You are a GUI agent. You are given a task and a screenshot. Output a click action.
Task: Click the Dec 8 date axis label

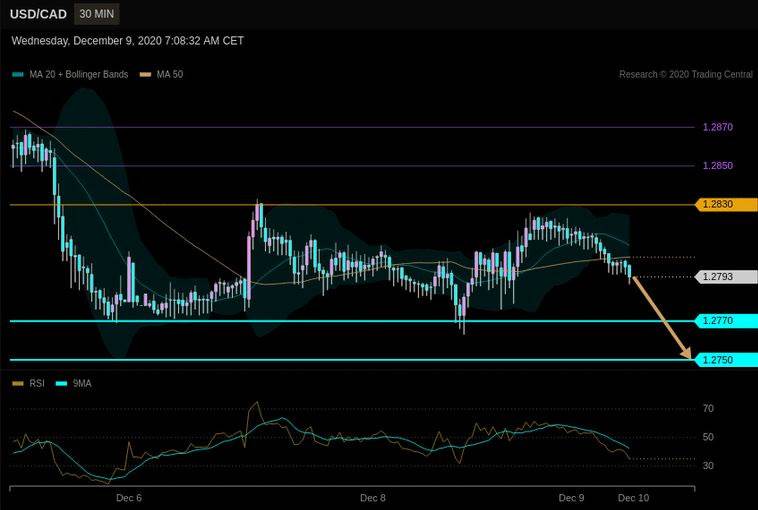click(373, 498)
